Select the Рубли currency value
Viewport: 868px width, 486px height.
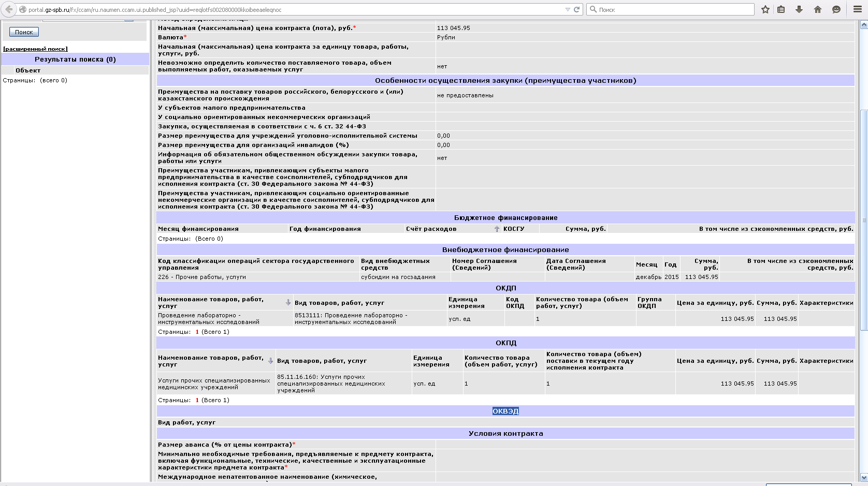tap(446, 37)
